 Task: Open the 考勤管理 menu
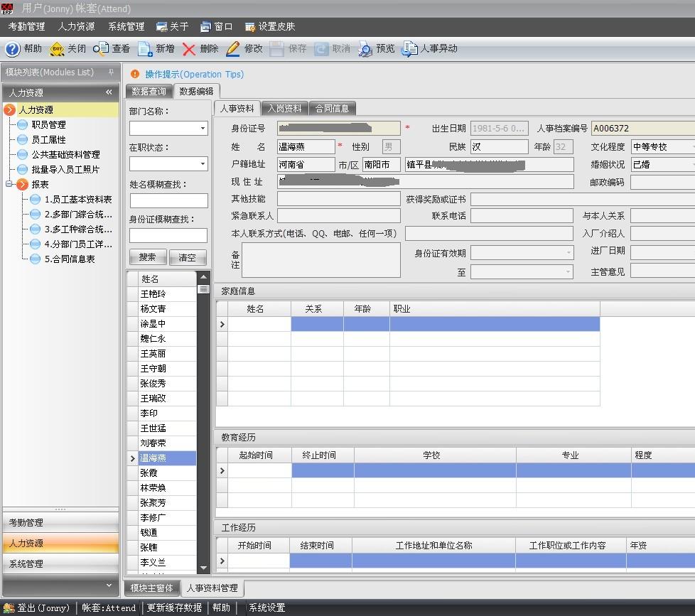point(26,26)
